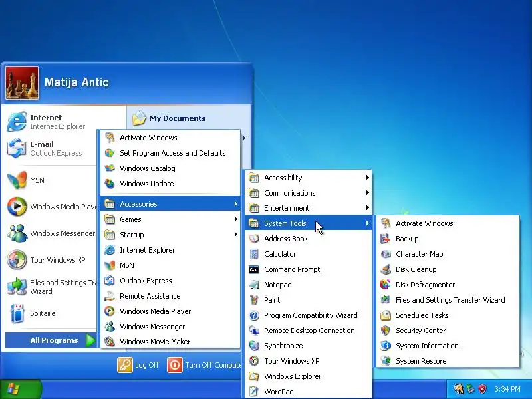Open Backup from System Tools

coord(447,239)
